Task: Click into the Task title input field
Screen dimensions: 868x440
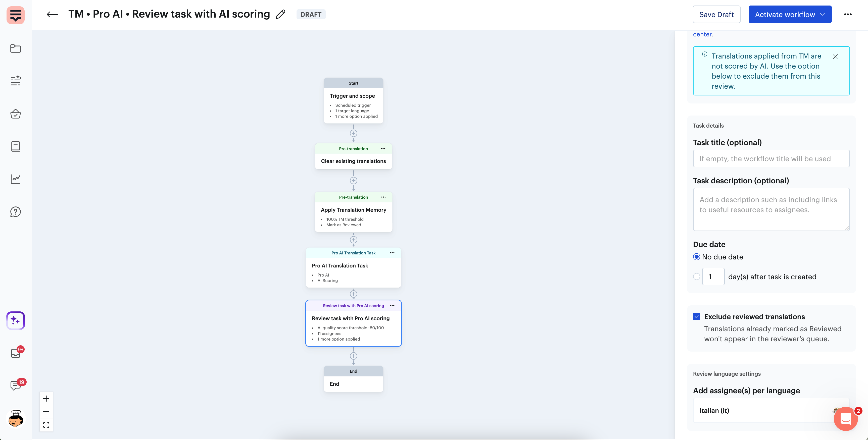Action: click(x=771, y=158)
